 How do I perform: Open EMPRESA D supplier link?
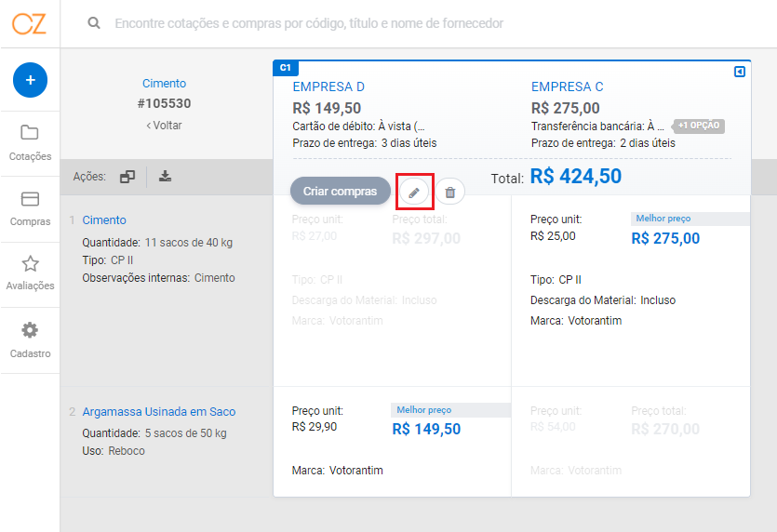click(328, 86)
